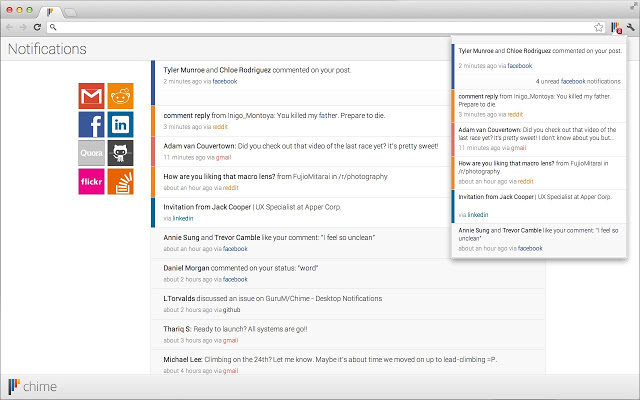Focus the browser address bar
Image resolution: width=640 pixels, height=400 pixels.
[326, 27]
